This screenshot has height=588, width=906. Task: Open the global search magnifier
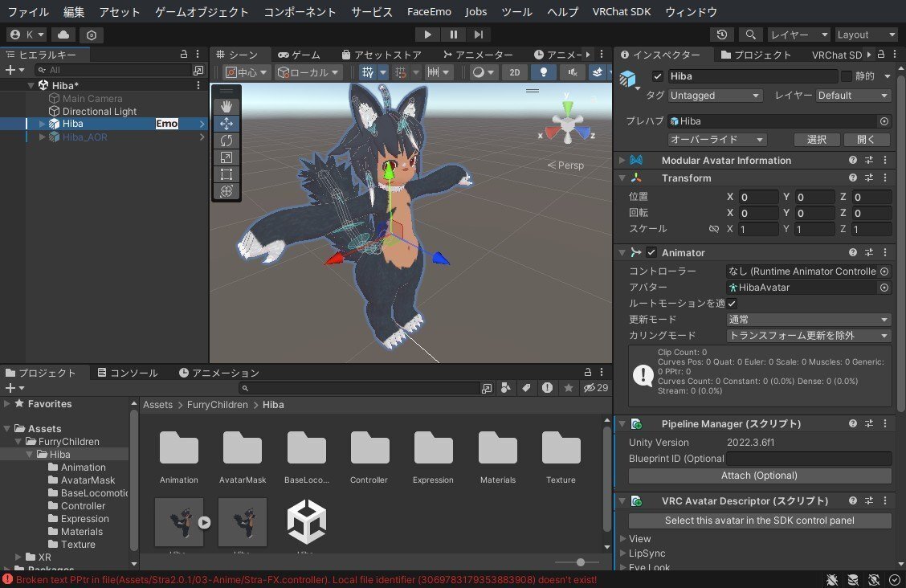click(x=750, y=35)
